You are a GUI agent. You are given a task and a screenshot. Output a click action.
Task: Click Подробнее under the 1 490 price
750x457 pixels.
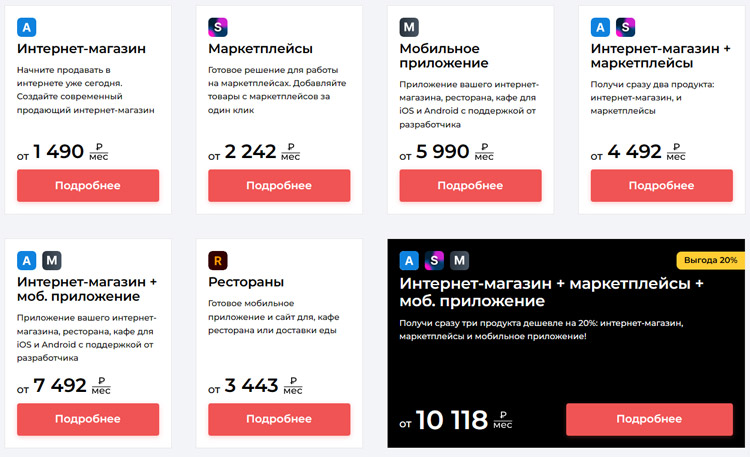(88, 185)
